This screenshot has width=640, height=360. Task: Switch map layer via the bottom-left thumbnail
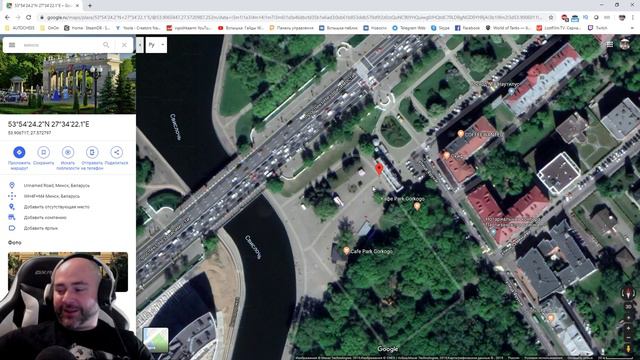(156, 340)
